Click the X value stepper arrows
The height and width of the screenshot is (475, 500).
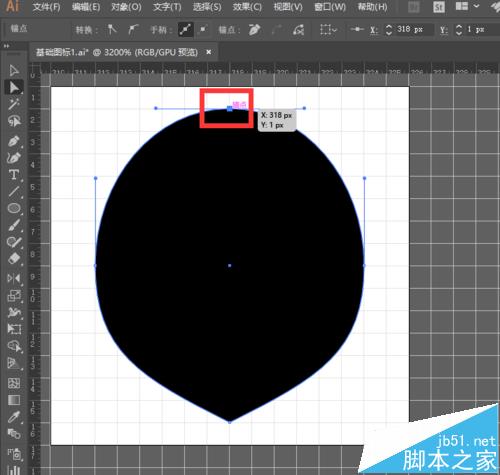tap(389, 30)
